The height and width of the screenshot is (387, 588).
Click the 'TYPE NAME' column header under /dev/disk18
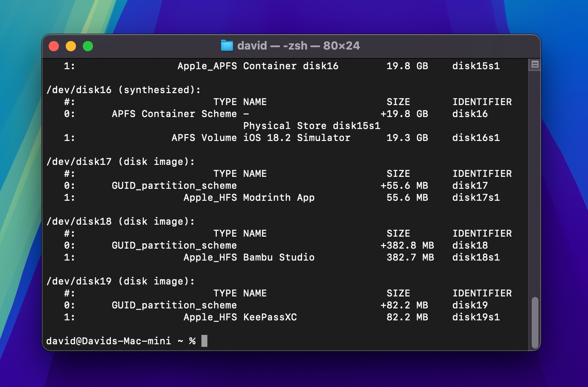click(x=240, y=233)
